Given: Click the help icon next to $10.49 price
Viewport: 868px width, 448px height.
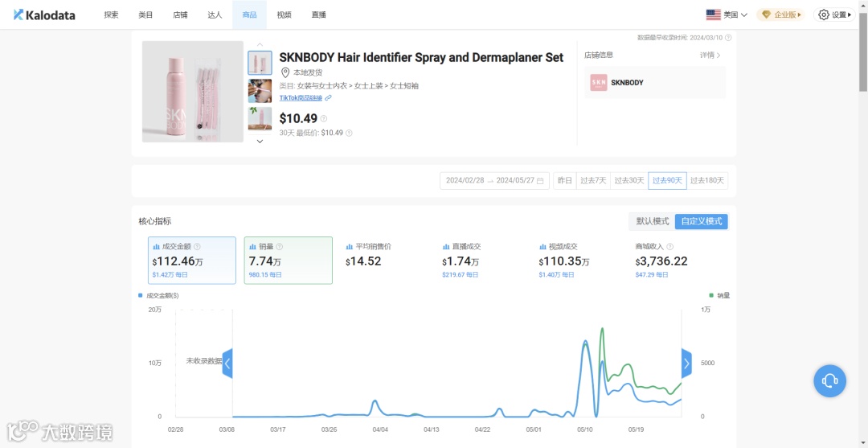Looking at the screenshot, I should click(324, 118).
